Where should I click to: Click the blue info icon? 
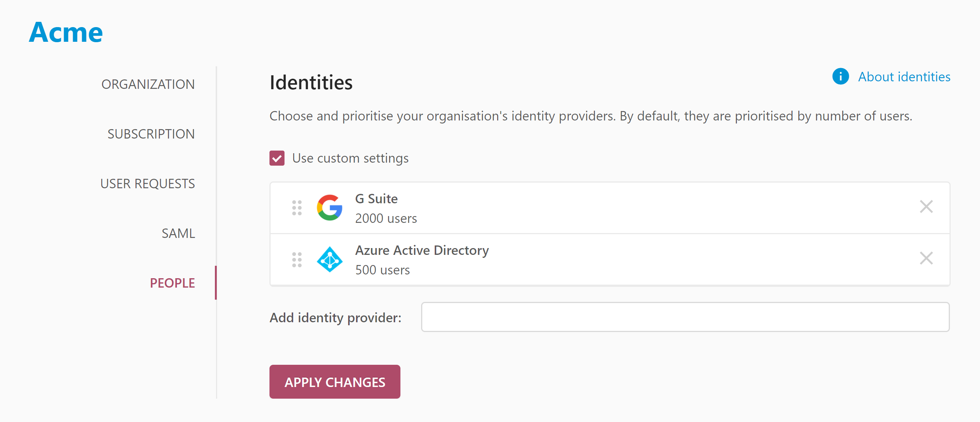840,76
